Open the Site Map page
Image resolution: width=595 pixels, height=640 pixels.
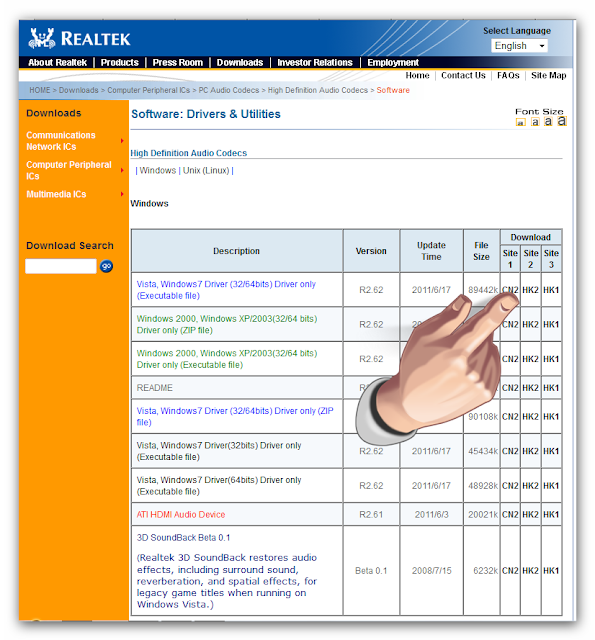(x=548, y=76)
